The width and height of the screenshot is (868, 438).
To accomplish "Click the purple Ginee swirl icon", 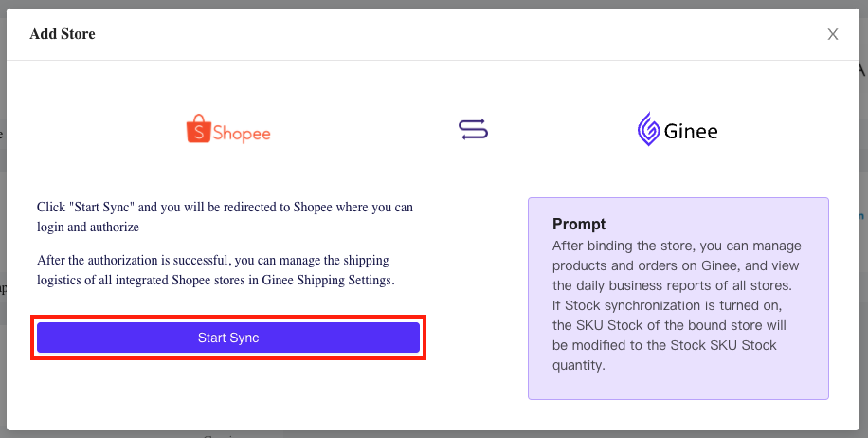I will tap(649, 129).
